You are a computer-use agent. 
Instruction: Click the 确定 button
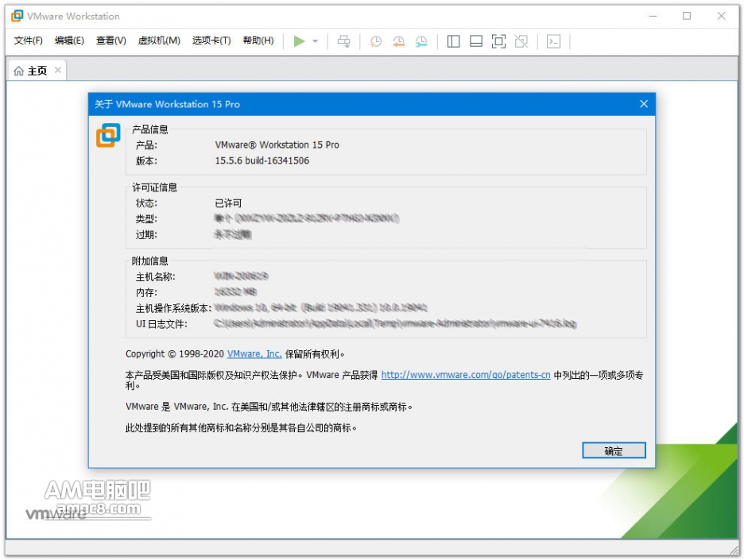point(614,450)
